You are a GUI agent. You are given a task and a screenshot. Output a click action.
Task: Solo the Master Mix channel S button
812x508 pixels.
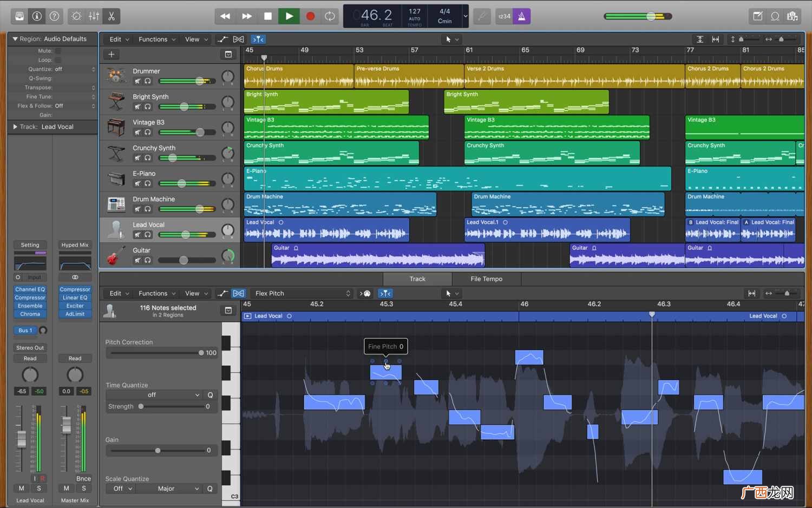[84, 488]
